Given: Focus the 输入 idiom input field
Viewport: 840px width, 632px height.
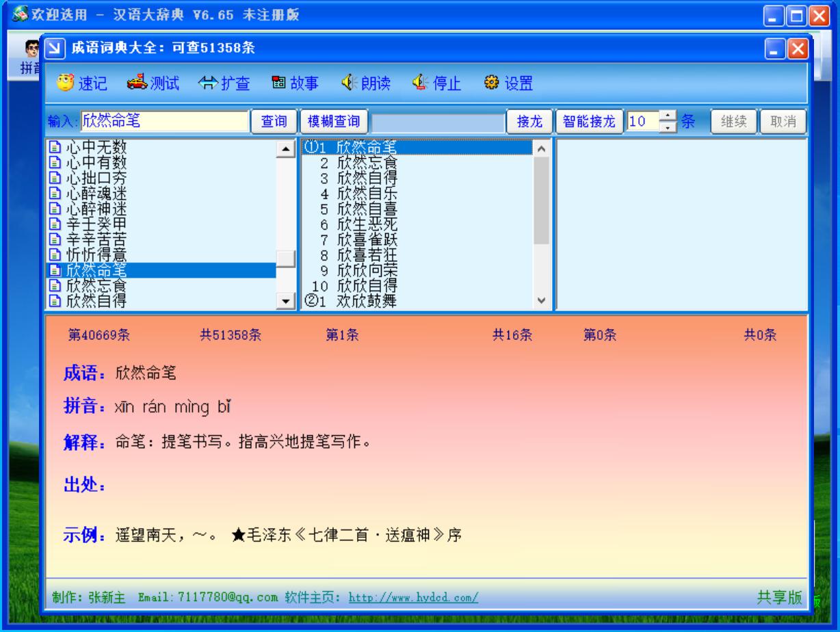Looking at the screenshot, I should (164, 122).
